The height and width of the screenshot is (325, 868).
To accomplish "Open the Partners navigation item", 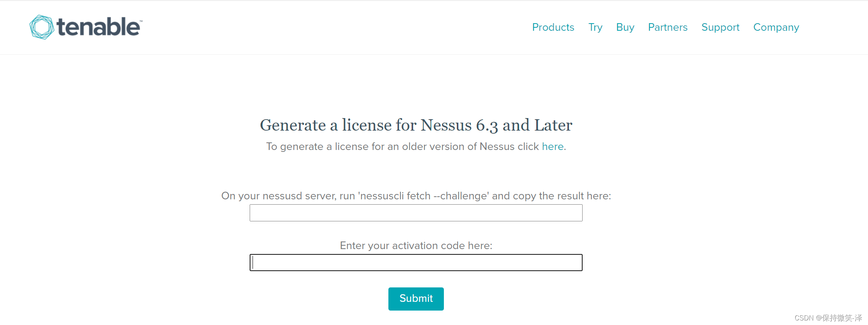I will (x=668, y=27).
